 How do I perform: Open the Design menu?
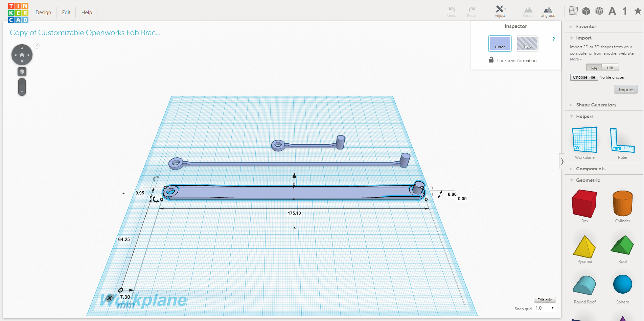43,13
